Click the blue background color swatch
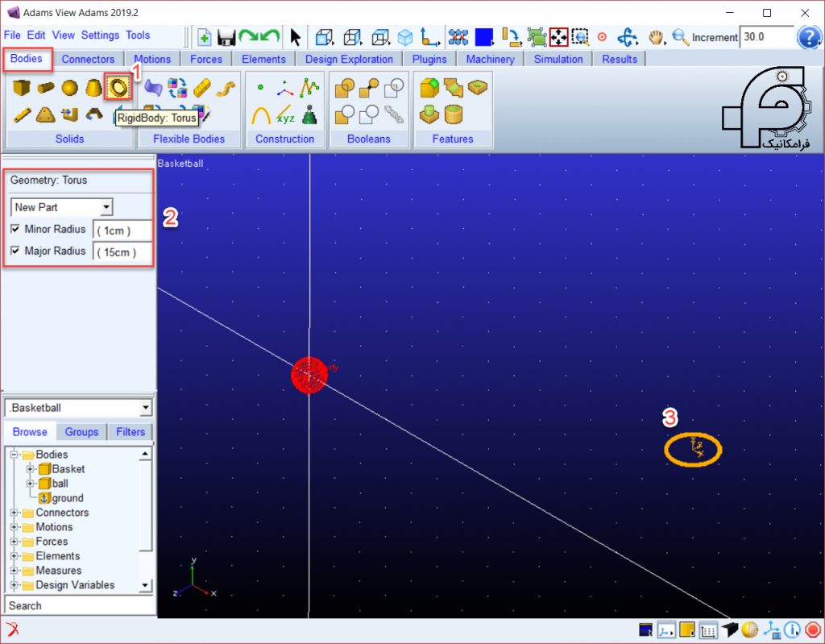The image size is (825, 644). 483,37
